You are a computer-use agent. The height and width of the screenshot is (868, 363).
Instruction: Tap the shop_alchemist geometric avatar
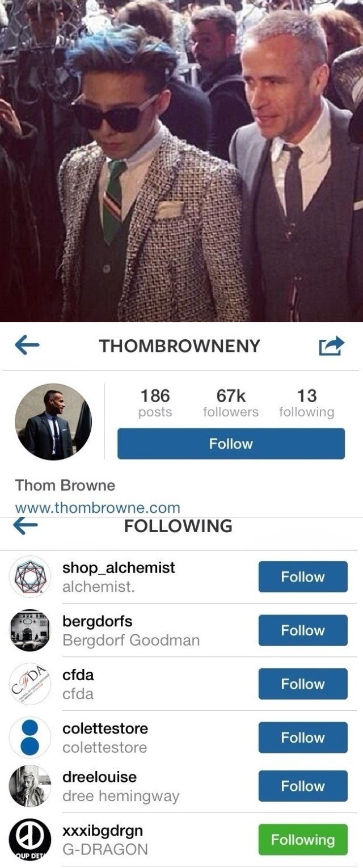pos(30,577)
